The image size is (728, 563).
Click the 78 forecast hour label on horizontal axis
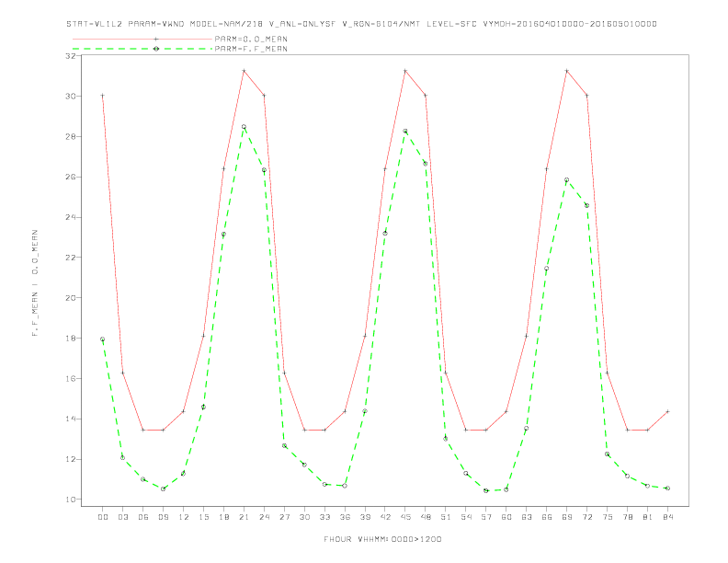[x=627, y=517]
